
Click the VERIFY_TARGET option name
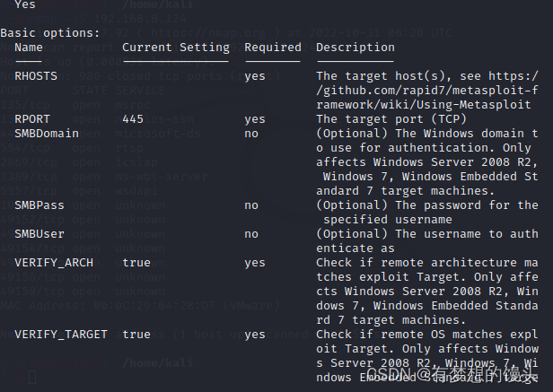click(x=61, y=335)
